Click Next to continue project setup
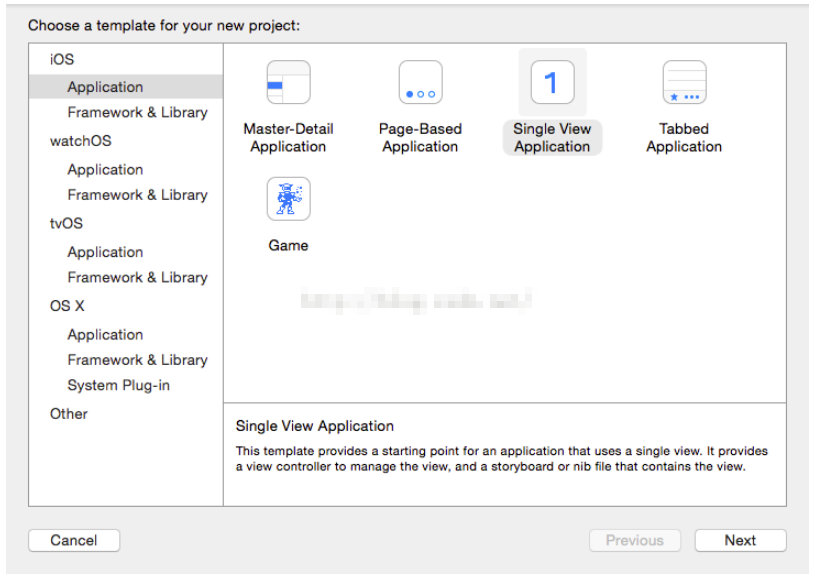The width and height of the screenshot is (817, 580). (740, 540)
